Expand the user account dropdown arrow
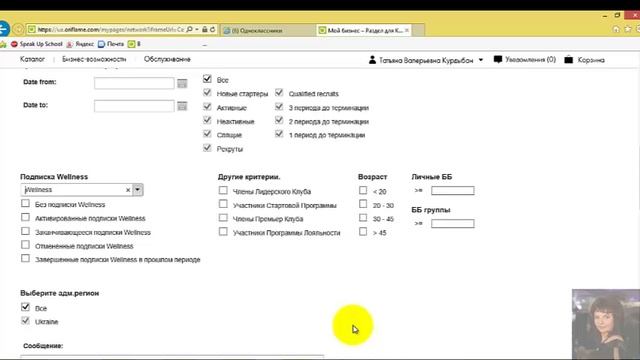Image resolution: width=640 pixels, height=360 pixels. coord(481,60)
